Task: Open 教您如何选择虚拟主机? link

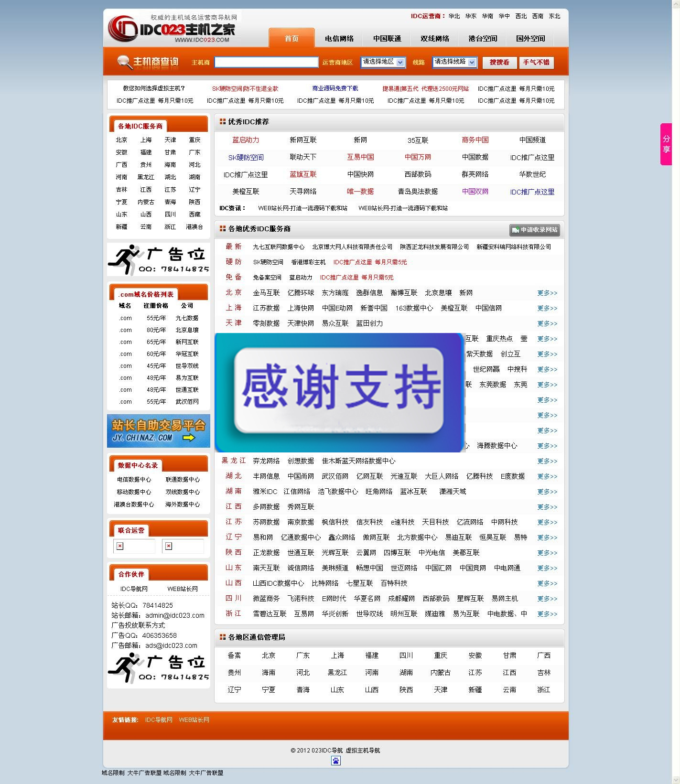Action: coord(154,88)
